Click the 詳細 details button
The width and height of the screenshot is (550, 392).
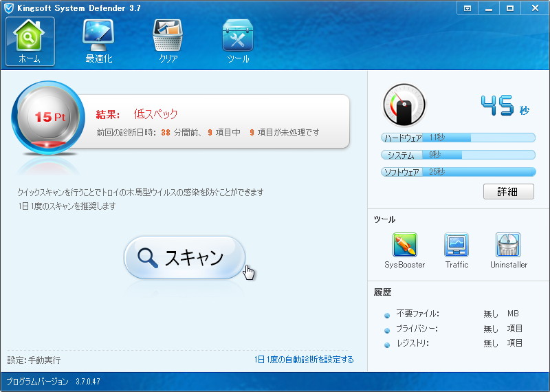point(508,192)
